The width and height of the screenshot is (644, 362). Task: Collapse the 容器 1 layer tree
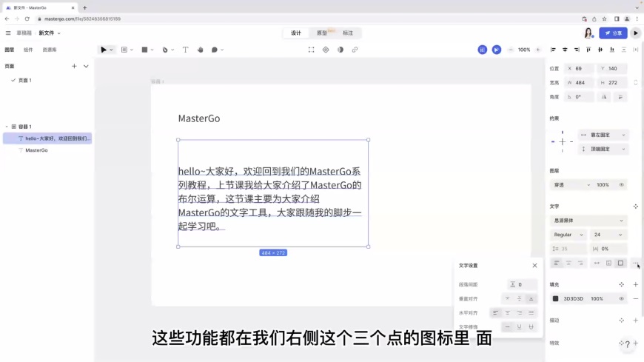pyautogui.click(x=7, y=127)
